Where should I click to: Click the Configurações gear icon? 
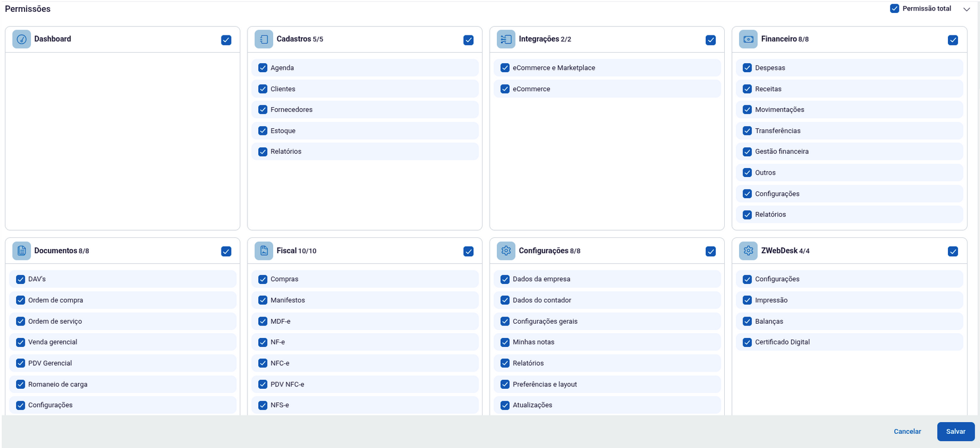point(506,251)
